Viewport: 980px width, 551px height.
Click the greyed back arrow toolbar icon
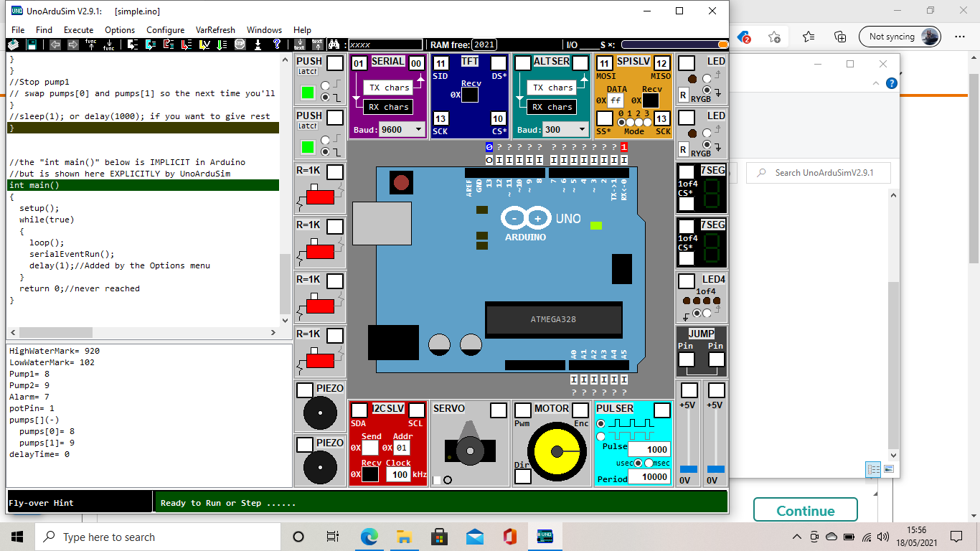pyautogui.click(x=55, y=44)
